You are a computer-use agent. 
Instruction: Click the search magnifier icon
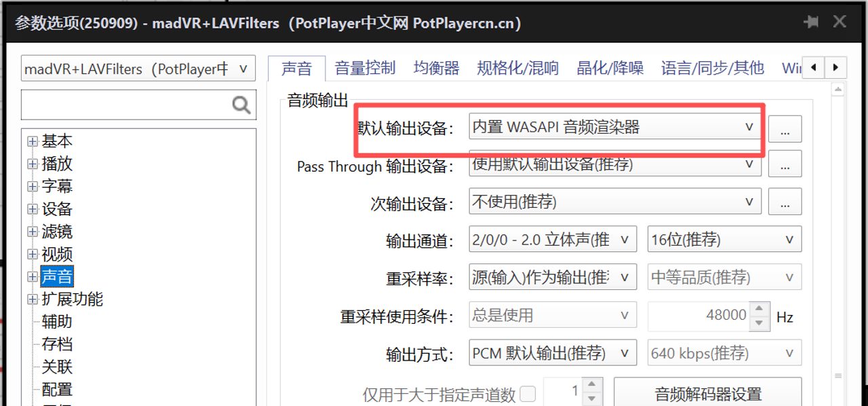pos(241,105)
